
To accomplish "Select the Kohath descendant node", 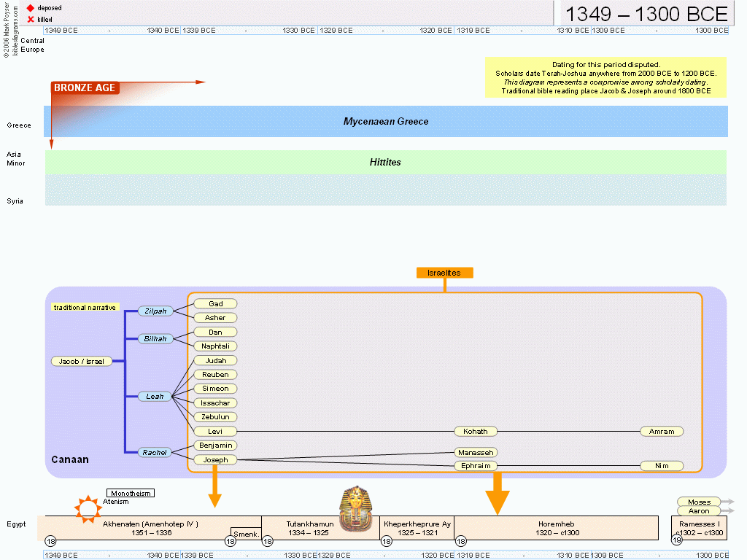I will 475,432.
